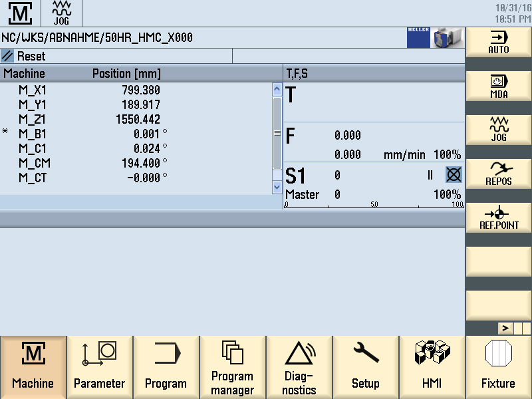Select the Machine operating area tab
532x399 pixels.
(x=33, y=367)
